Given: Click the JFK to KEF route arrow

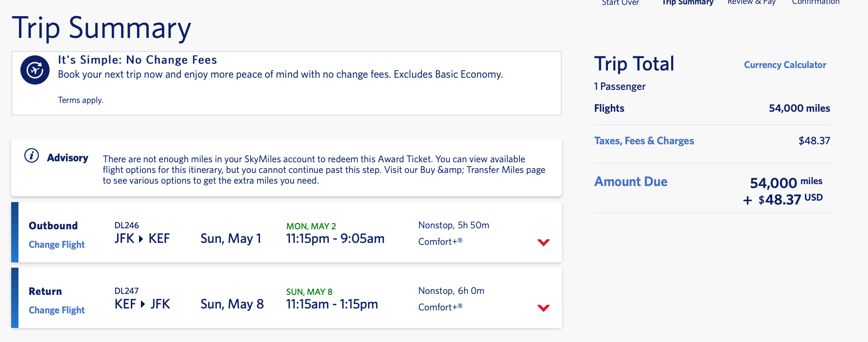Looking at the screenshot, I should pyautogui.click(x=141, y=239).
